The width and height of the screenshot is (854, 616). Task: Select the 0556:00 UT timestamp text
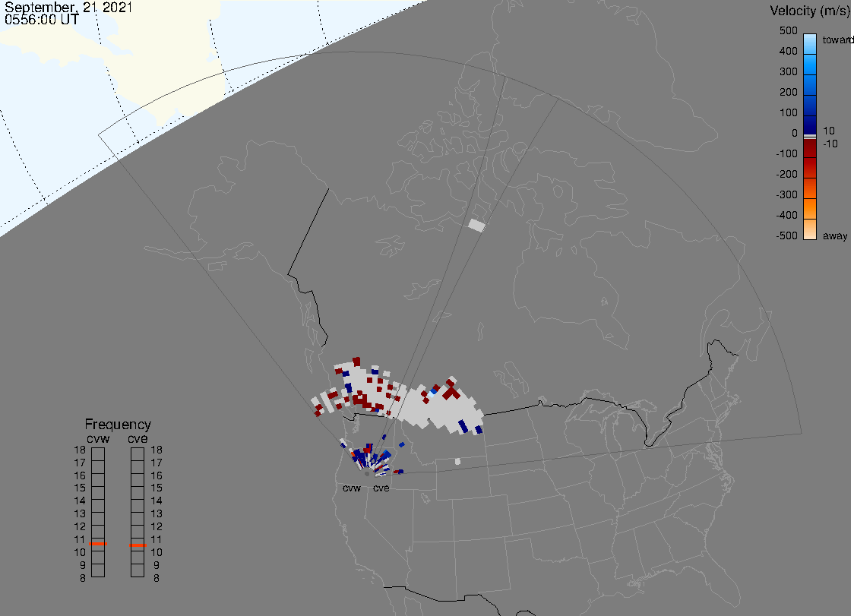click(x=41, y=21)
